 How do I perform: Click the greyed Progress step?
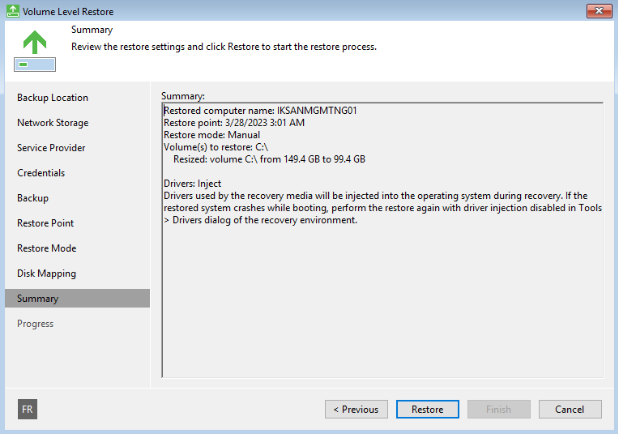[x=35, y=324]
